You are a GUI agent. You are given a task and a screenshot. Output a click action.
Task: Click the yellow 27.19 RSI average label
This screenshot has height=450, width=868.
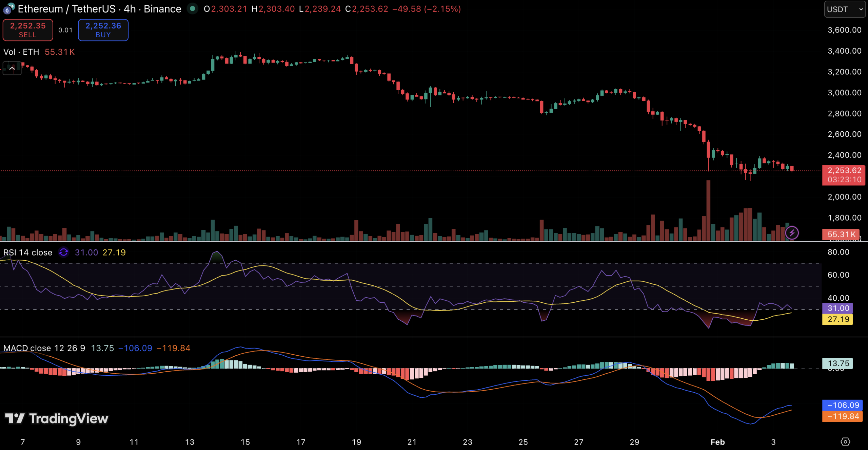[x=837, y=319]
